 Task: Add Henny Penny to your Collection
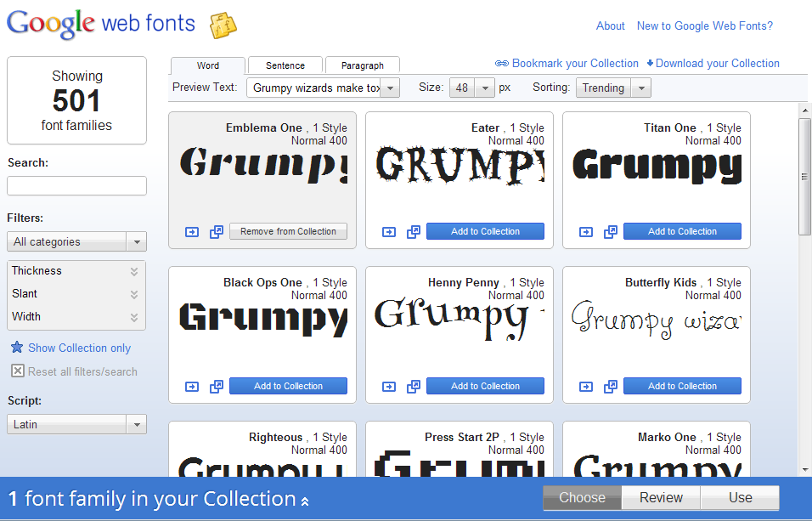[x=485, y=386]
